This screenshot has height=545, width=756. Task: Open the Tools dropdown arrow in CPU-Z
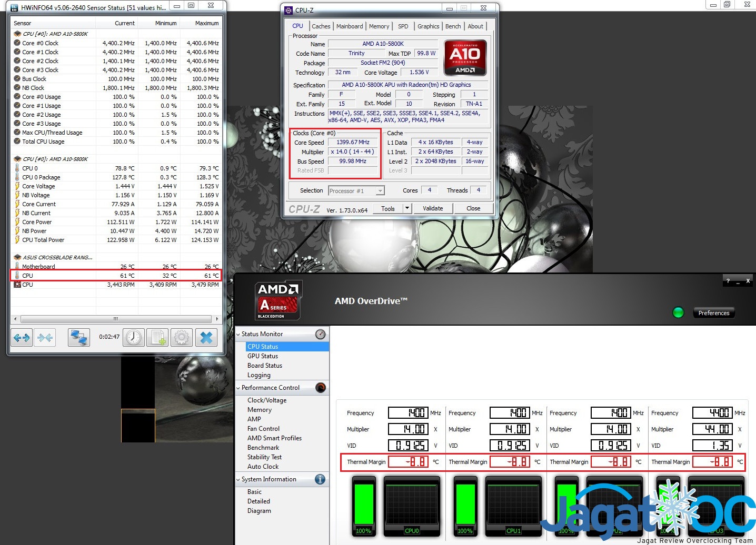[x=406, y=208]
